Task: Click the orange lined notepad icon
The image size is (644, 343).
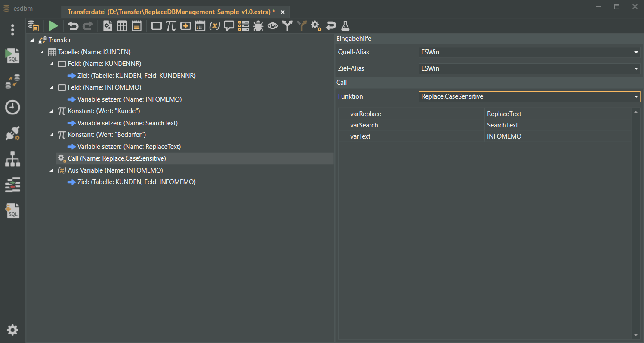Action: pos(137,26)
